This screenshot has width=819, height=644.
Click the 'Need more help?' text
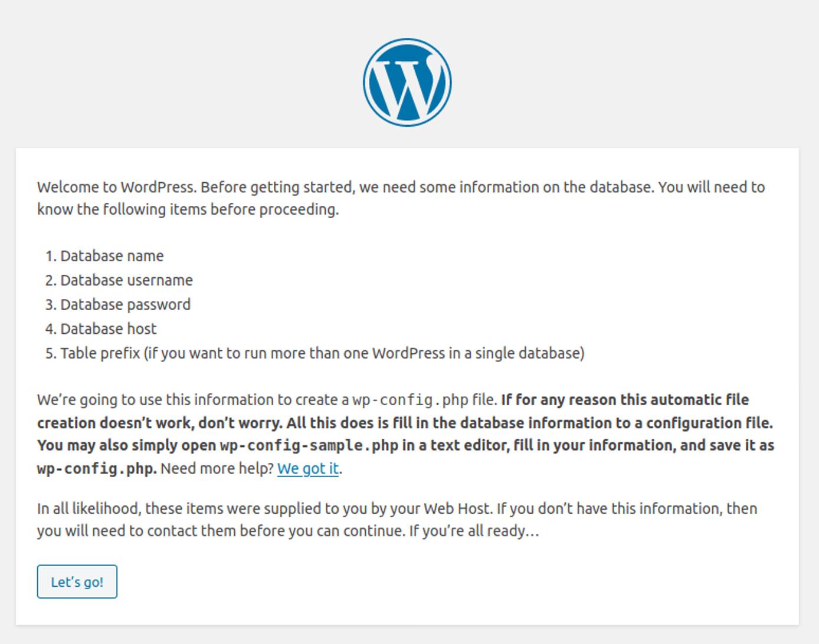(x=217, y=468)
